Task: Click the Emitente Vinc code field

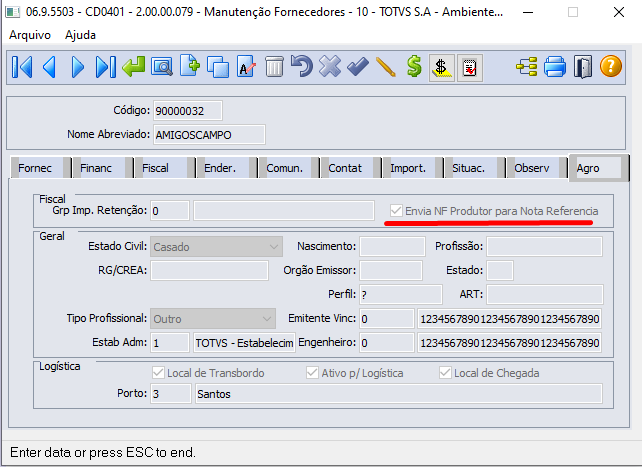Action: [x=387, y=319]
